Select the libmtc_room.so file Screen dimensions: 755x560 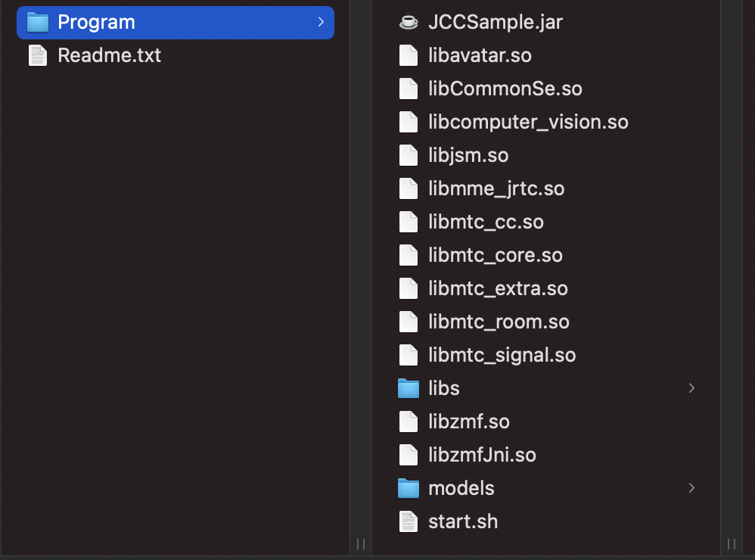pyautogui.click(x=499, y=322)
